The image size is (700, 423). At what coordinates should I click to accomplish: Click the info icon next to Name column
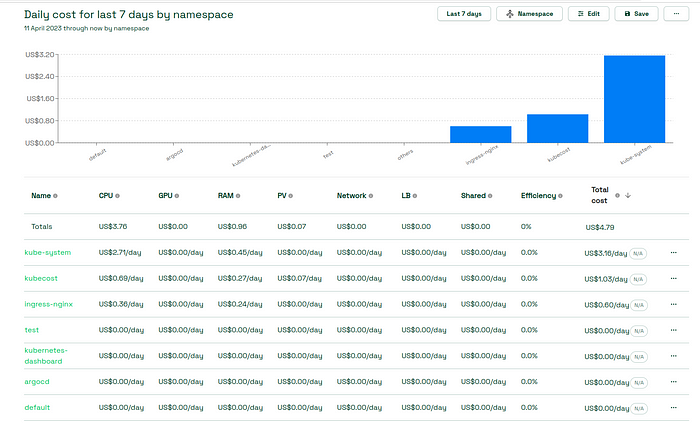tap(55, 196)
